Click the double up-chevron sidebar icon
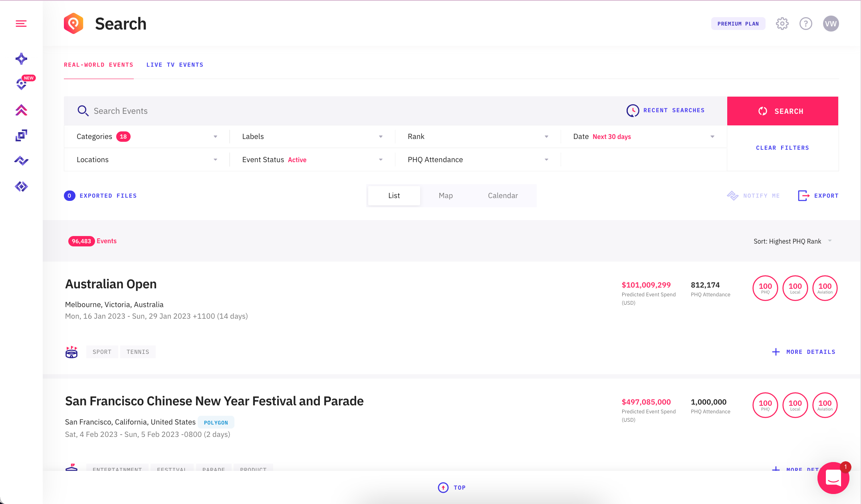The width and height of the screenshot is (861, 504). [21, 110]
